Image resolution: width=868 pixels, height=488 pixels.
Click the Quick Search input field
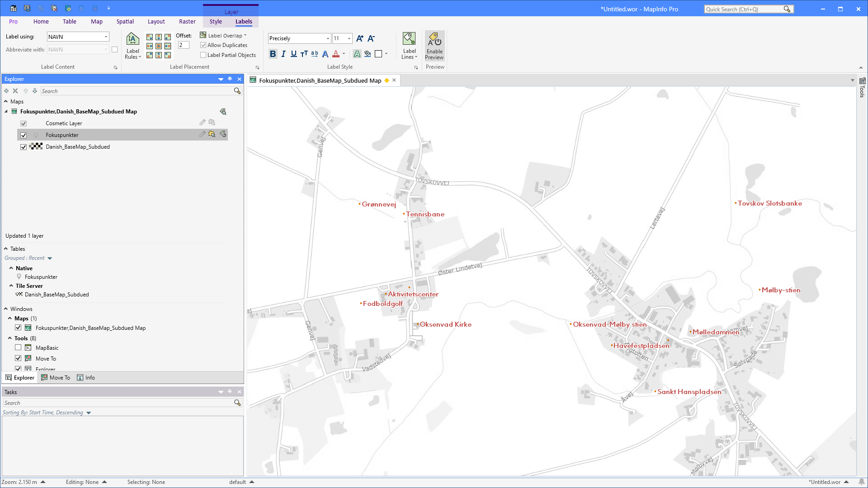(x=744, y=9)
